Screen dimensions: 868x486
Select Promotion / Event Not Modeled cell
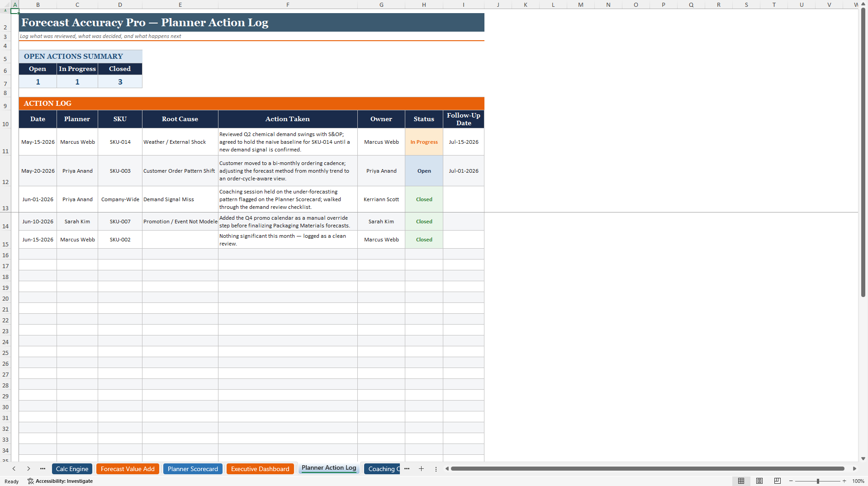180,222
